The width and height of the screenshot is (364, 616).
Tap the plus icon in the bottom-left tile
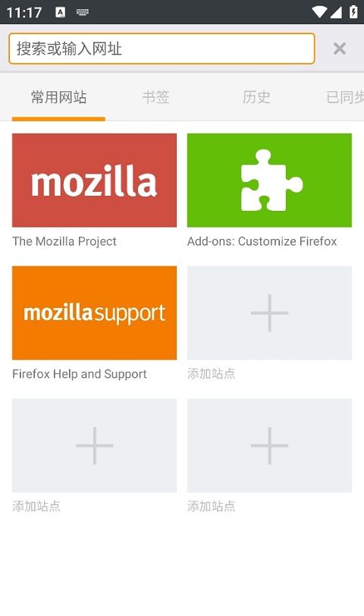click(94, 445)
